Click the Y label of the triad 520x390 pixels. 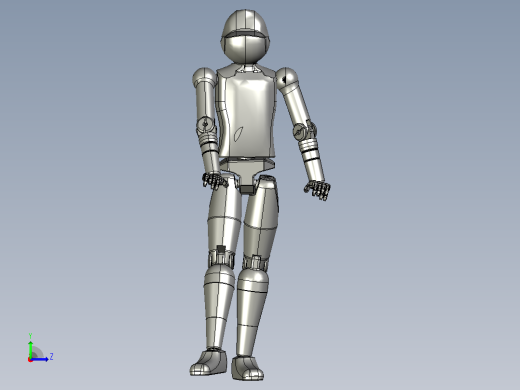[30, 336]
